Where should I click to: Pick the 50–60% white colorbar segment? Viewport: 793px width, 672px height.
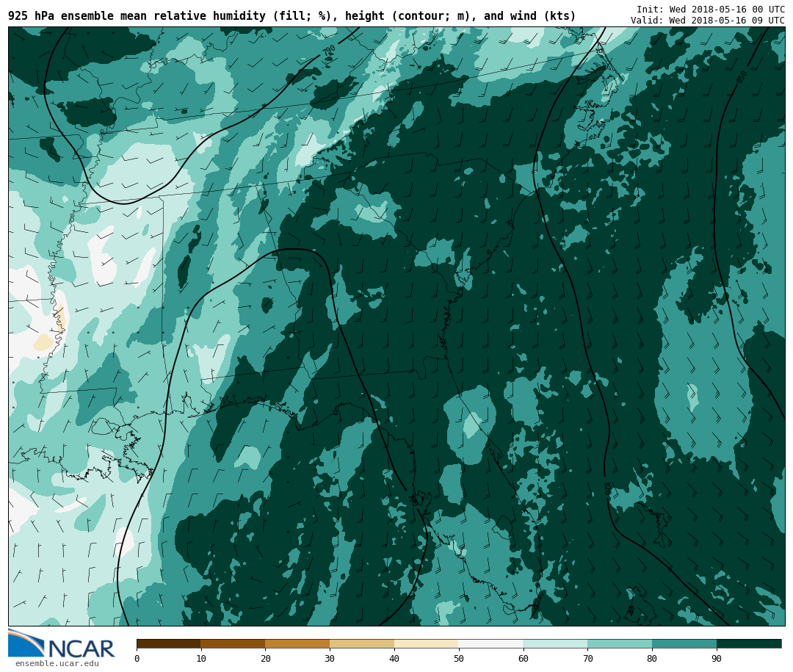point(490,644)
